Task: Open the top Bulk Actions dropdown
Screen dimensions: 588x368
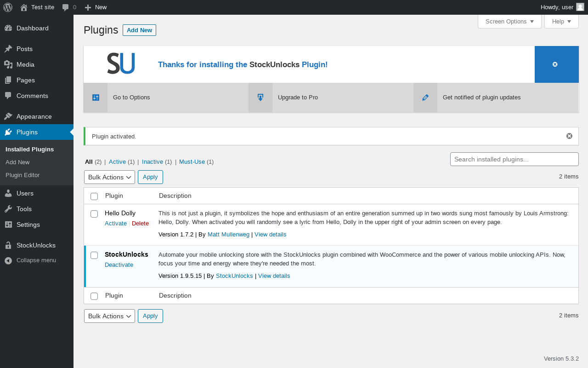Action: coord(109,177)
